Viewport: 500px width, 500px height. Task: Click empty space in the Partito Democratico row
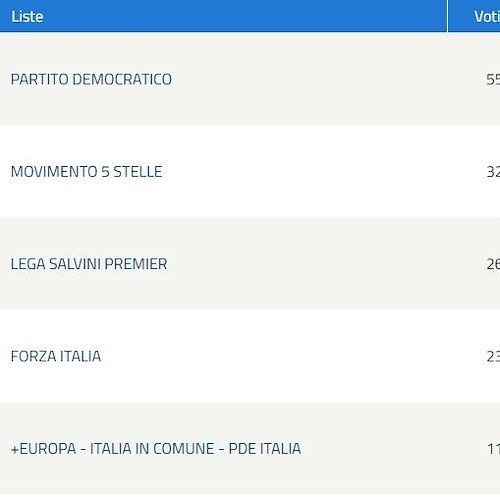pyautogui.click(x=327, y=79)
